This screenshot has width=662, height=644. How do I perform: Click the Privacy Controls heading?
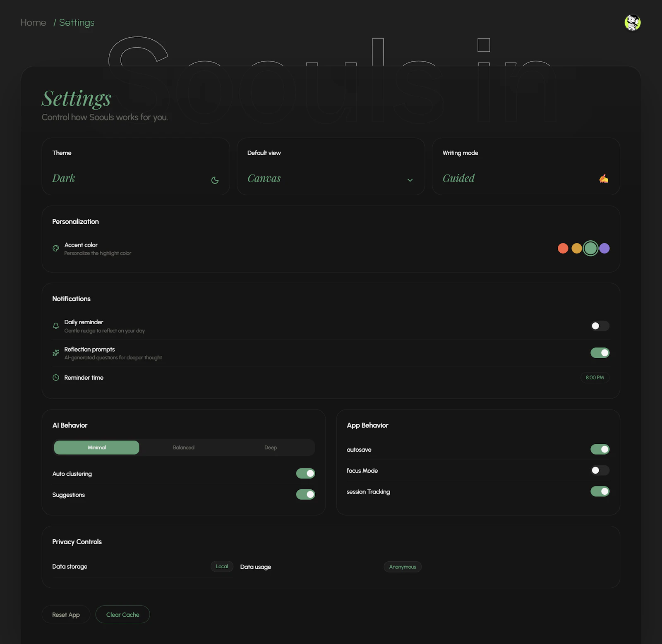77,542
